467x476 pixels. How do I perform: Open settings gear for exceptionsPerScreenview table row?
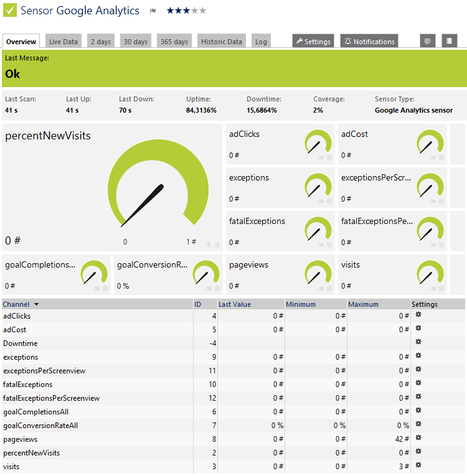click(418, 370)
